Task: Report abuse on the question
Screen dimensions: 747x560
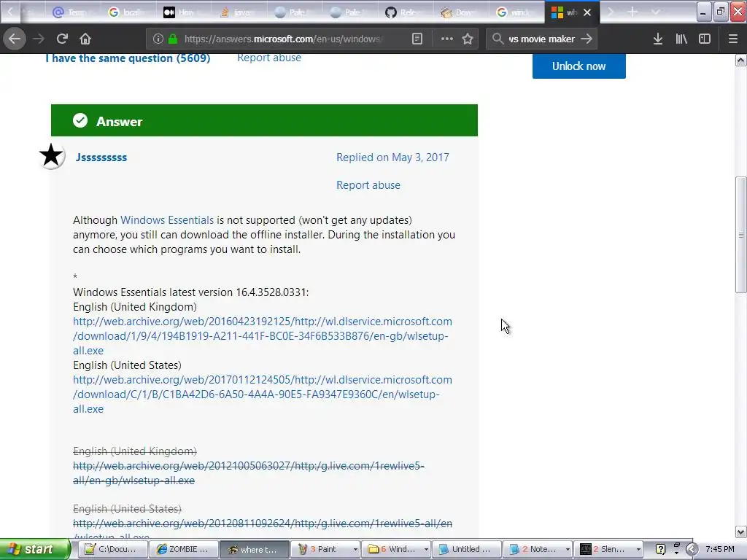Action: pos(269,58)
